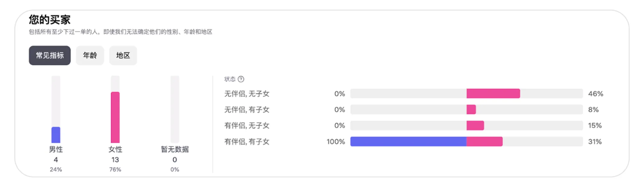Click the 100% value label
The image size is (644, 187).
click(335, 141)
